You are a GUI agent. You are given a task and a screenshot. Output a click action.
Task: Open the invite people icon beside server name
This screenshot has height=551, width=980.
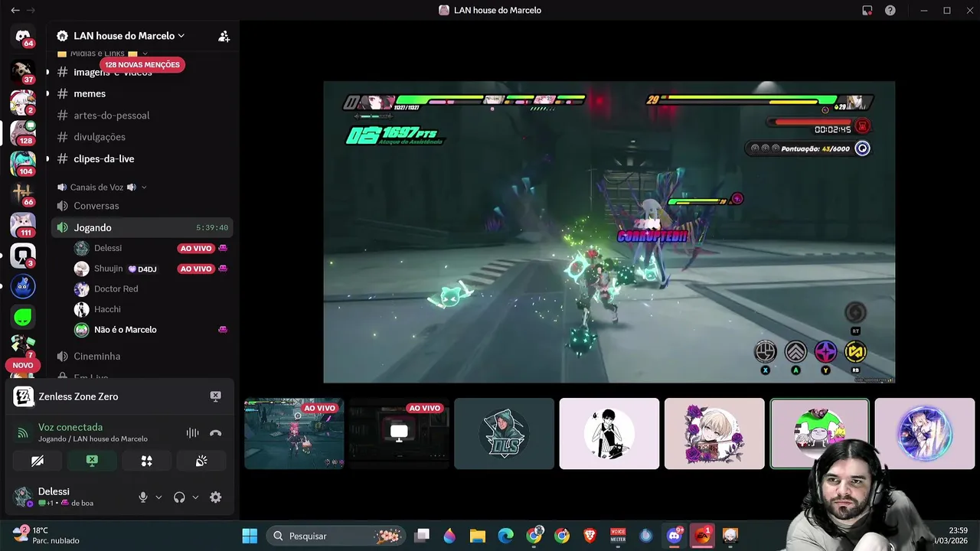(x=224, y=36)
